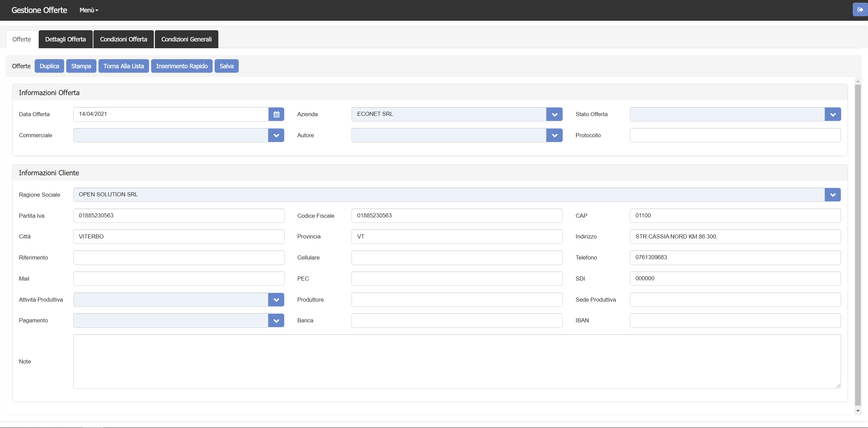Image resolution: width=868 pixels, height=428 pixels.
Task: Open the Condizioni Generali tab
Action: [x=186, y=39]
